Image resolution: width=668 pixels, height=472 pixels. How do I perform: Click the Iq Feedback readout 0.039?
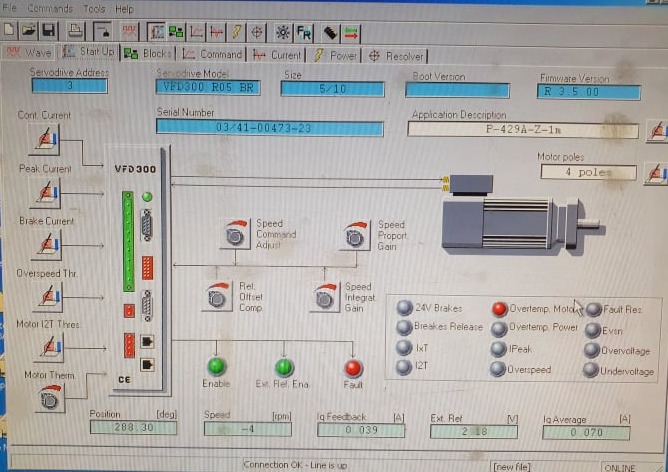pyautogui.click(x=361, y=430)
